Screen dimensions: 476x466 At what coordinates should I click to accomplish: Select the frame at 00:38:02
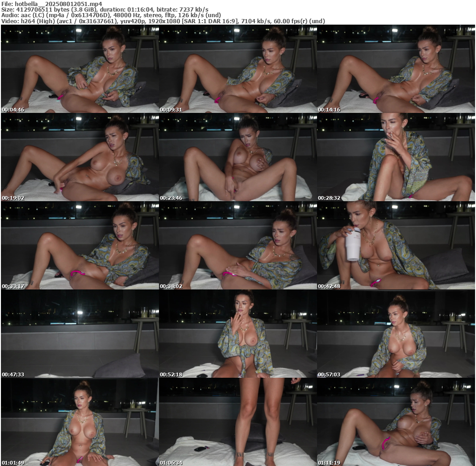coord(238,245)
